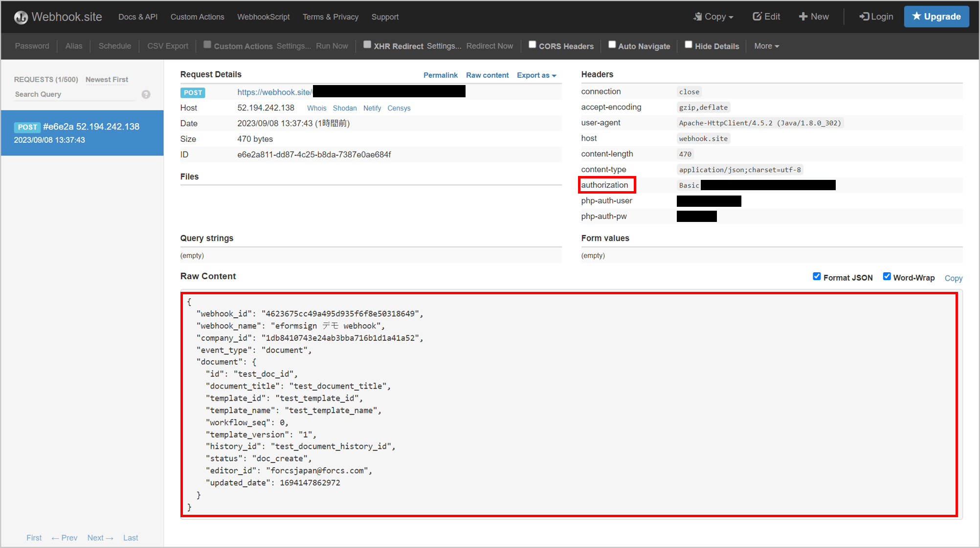Screen dimensions: 980x548
Task: Go to Prev page of requests
Action: pos(65,538)
